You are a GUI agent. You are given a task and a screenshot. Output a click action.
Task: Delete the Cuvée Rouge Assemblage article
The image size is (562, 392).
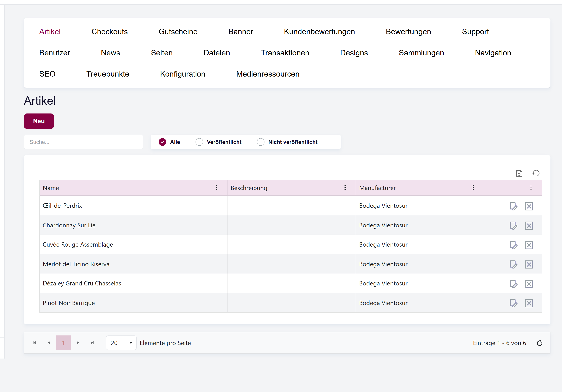pos(529,245)
